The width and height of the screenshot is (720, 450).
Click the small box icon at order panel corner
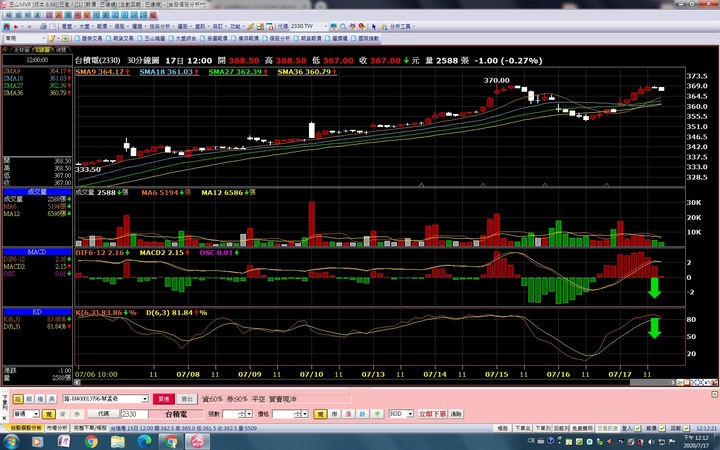714,394
